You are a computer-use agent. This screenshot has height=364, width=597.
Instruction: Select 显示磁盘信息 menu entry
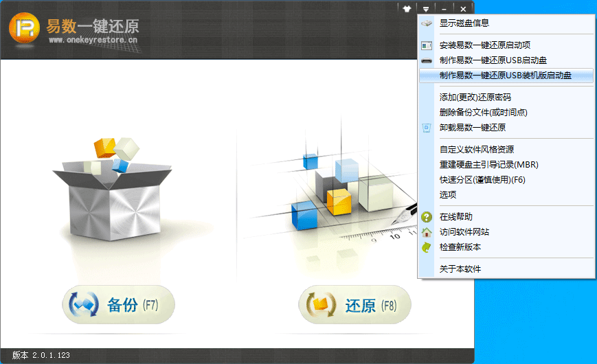pos(506,23)
